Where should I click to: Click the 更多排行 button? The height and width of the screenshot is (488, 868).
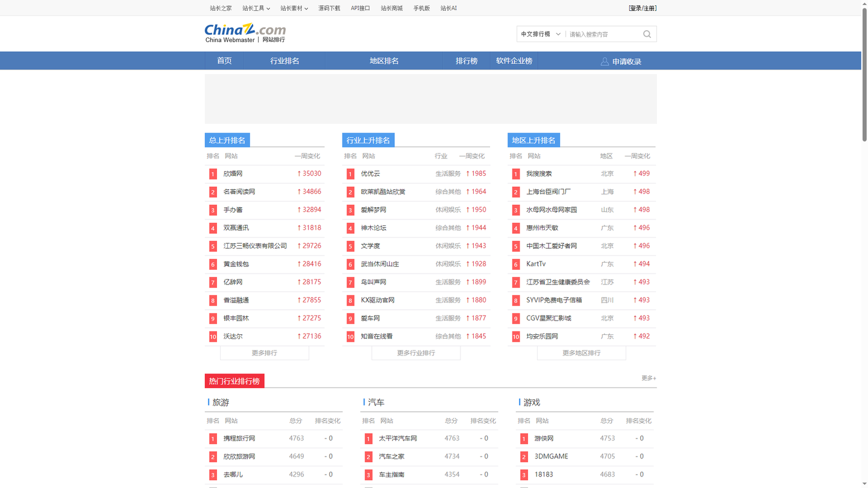265,353
